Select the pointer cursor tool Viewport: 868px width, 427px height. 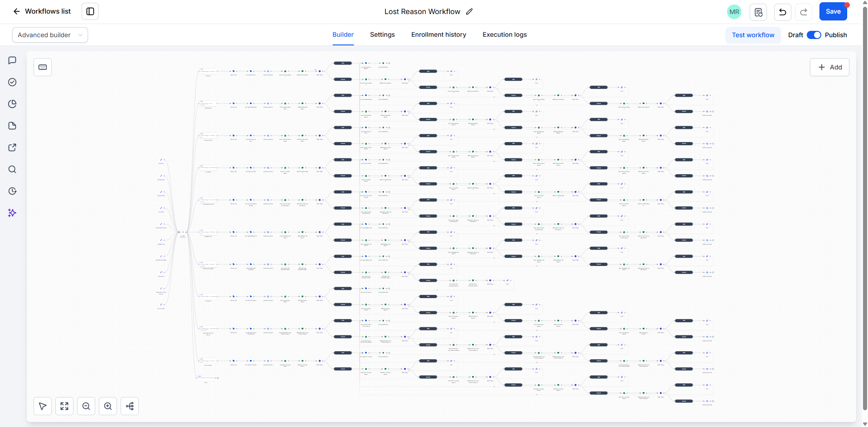click(x=43, y=406)
